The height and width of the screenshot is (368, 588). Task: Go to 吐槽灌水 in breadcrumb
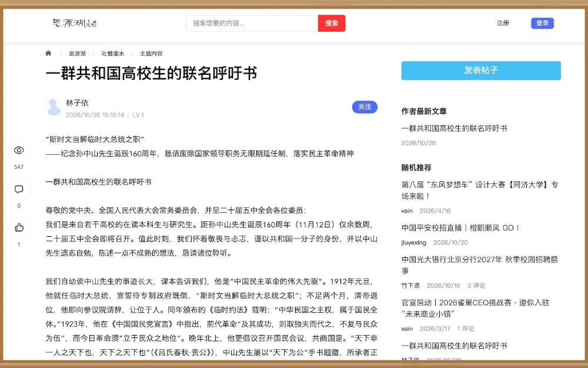[x=112, y=54]
